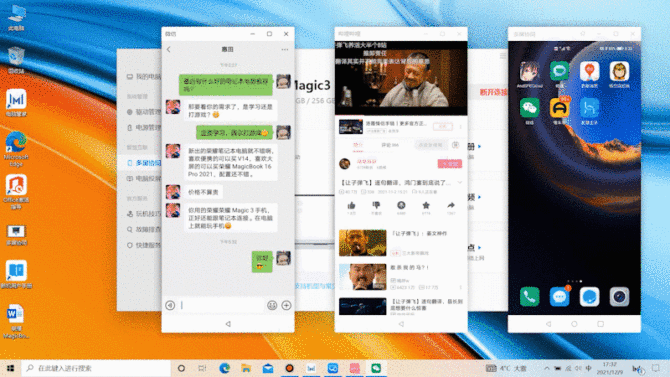Select 多屏协同 in PC Manager sidebar
The width and height of the screenshot is (670, 377).
(x=144, y=163)
